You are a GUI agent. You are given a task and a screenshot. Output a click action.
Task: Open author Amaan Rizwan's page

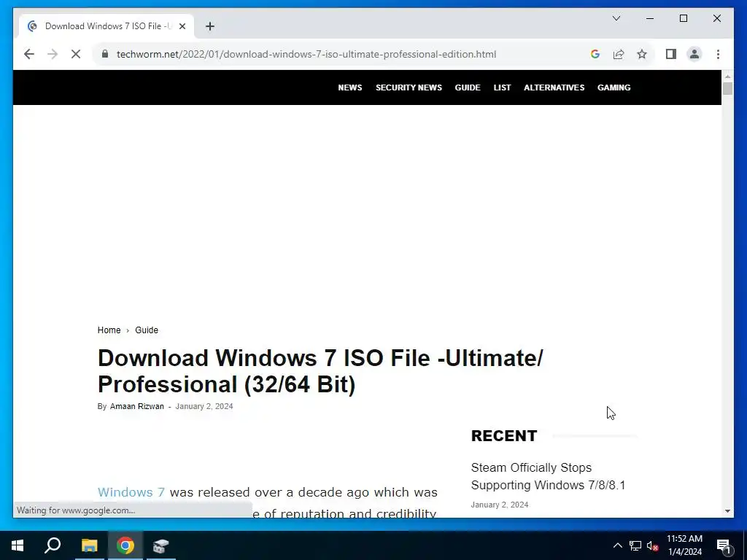point(136,406)
